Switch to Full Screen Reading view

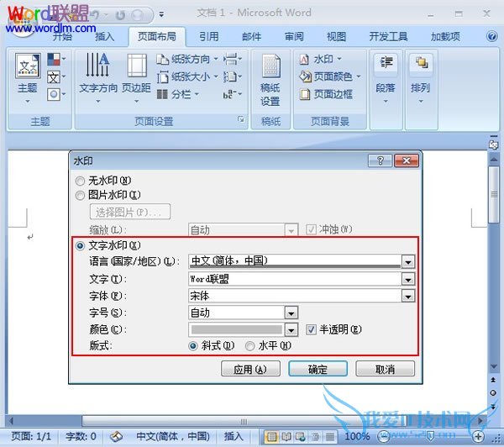[286, 437]
